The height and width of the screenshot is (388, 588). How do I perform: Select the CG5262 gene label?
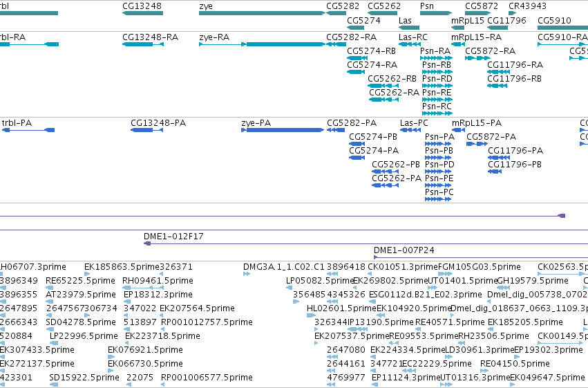(x=384, y=6)
